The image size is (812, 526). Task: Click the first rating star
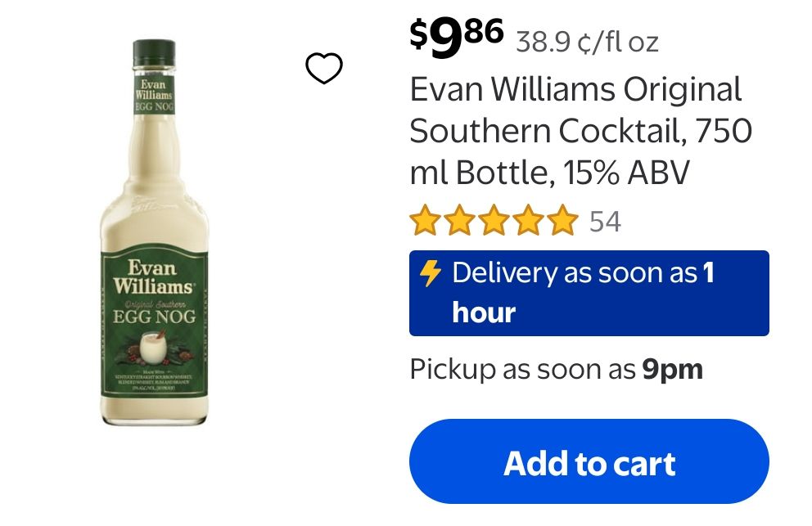point(425,221)
